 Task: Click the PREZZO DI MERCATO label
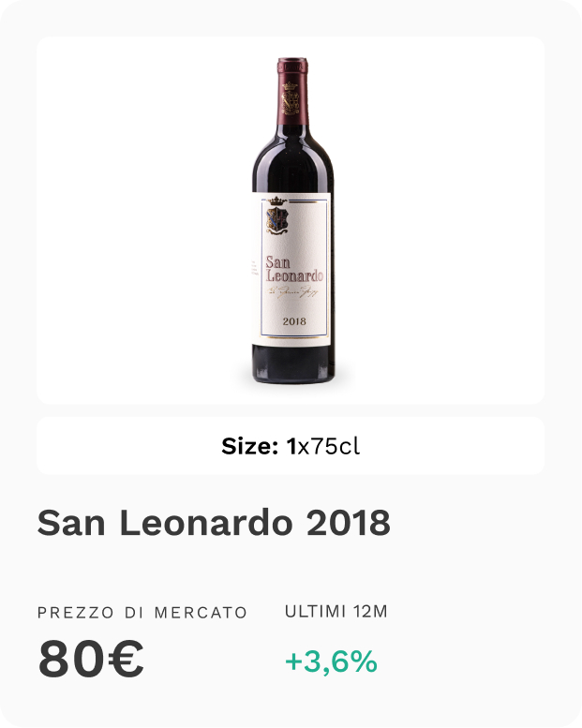point(142,613)
